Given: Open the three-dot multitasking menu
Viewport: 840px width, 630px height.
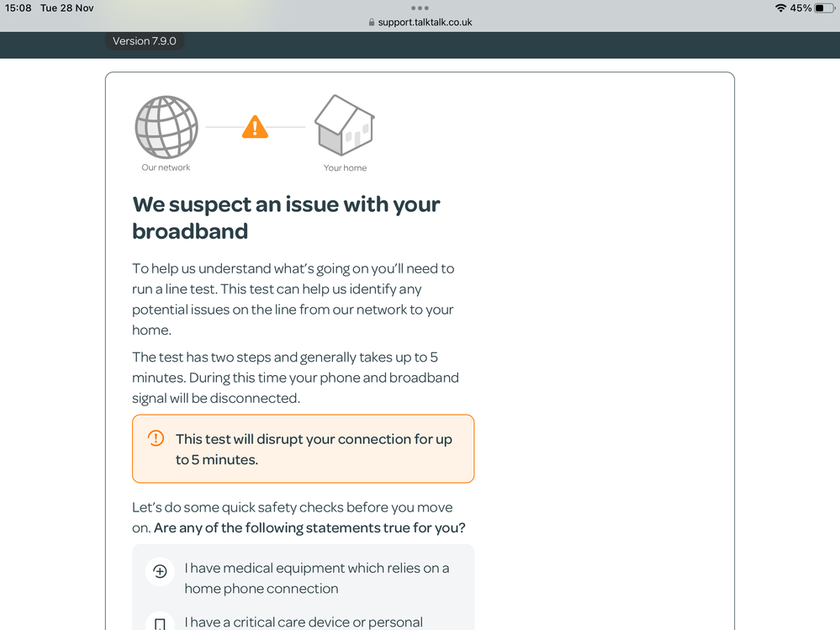Looking at the screenshot, I should coord(420,8).
